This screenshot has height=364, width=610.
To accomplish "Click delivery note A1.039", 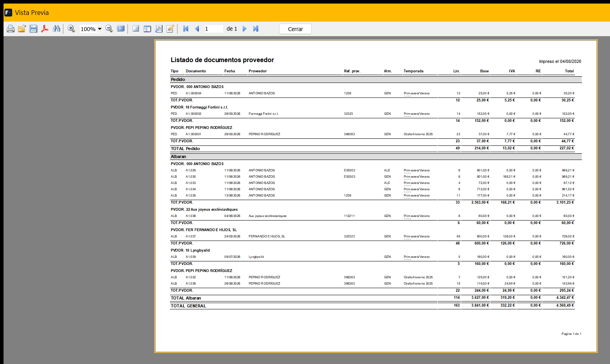I will click(191, 257).
